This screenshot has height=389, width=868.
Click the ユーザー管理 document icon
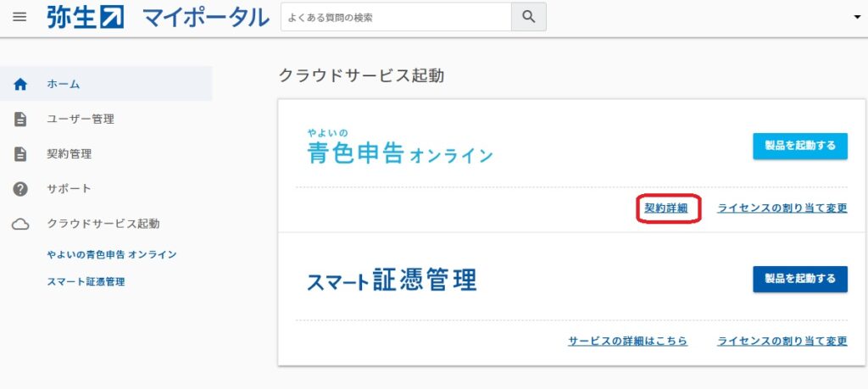(x=21, y=119)
